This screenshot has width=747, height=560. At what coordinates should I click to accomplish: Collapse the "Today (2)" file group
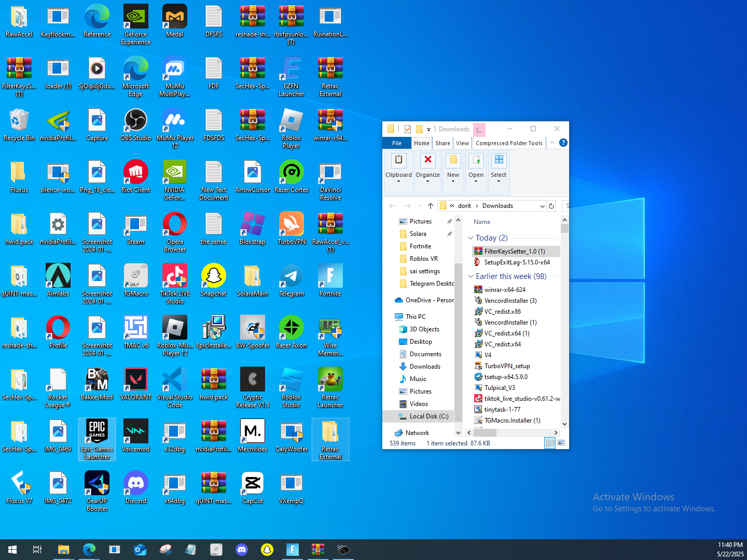click(471, 238)
